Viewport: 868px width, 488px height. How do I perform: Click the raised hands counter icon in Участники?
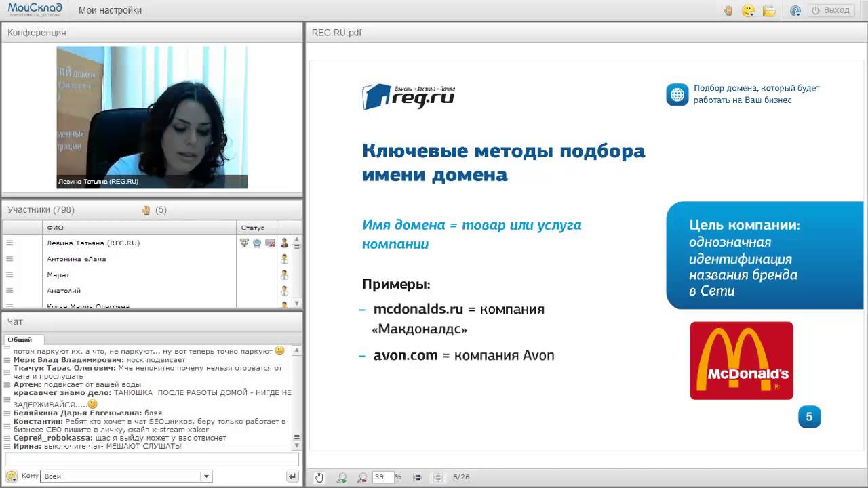[x=146, y=210]
